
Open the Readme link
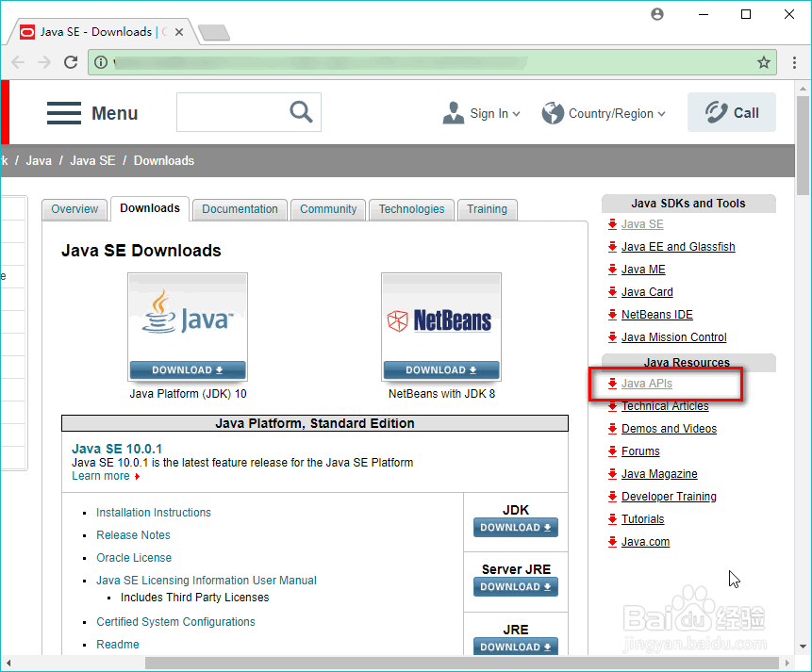click(118, 645)
